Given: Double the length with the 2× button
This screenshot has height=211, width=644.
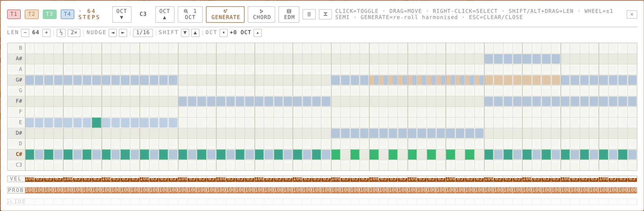Looking at the screenshot, I should point(74,33).
